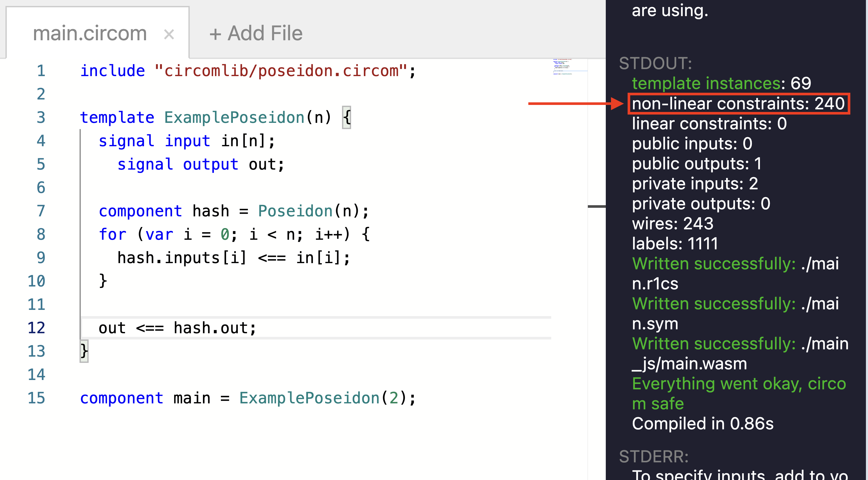This screenshot has width=868, height=480.
Task: Click line number 15 in the gutter
Action: (36, 398)
